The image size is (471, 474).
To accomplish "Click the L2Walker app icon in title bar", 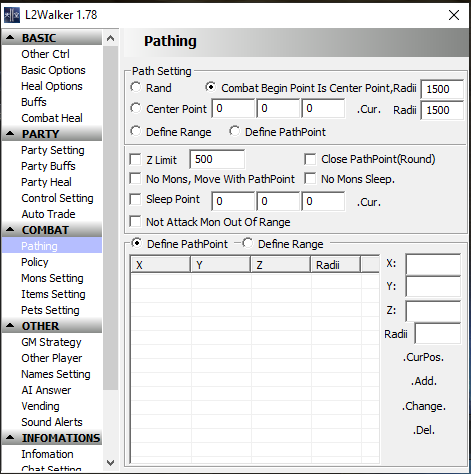I will click(12, 15).
